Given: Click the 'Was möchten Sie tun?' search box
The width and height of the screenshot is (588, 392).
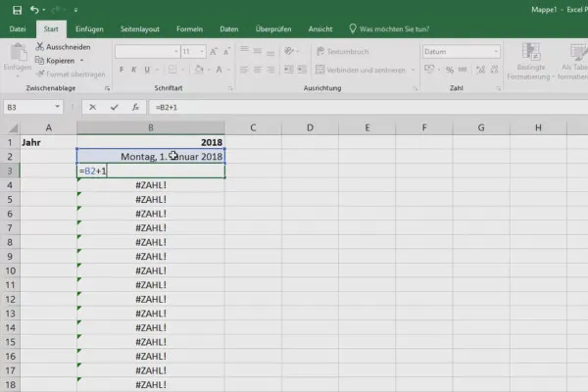Looking at the screenshot, I should (390, 28).
